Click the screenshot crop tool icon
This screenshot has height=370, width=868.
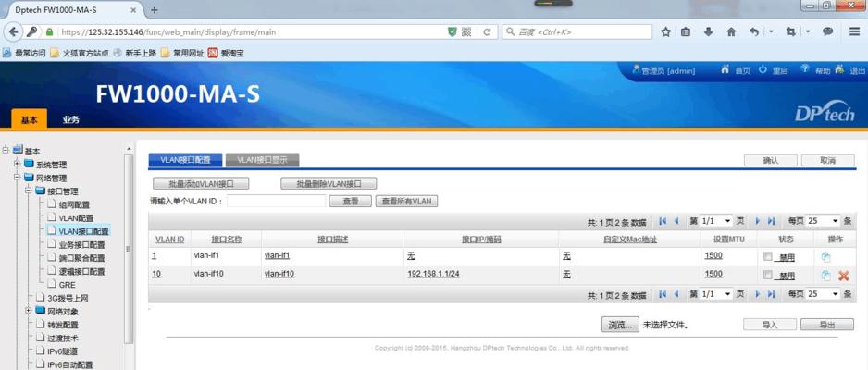[x=790, y=32]
